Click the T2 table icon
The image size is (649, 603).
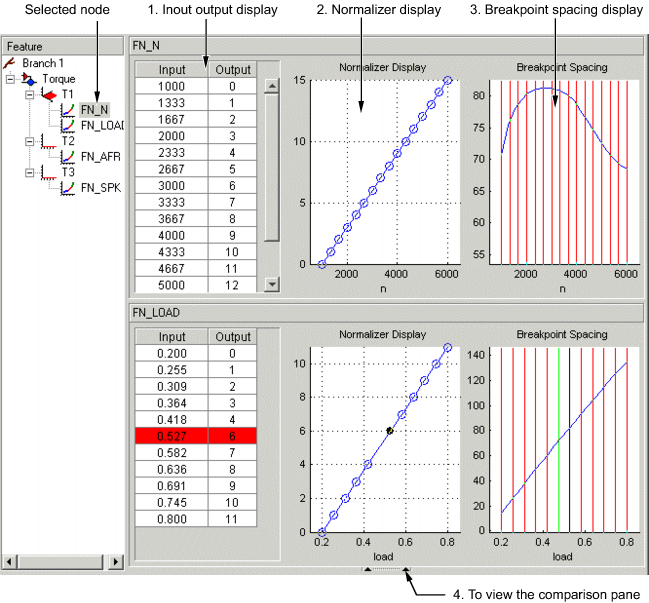(x=49, y=141)
